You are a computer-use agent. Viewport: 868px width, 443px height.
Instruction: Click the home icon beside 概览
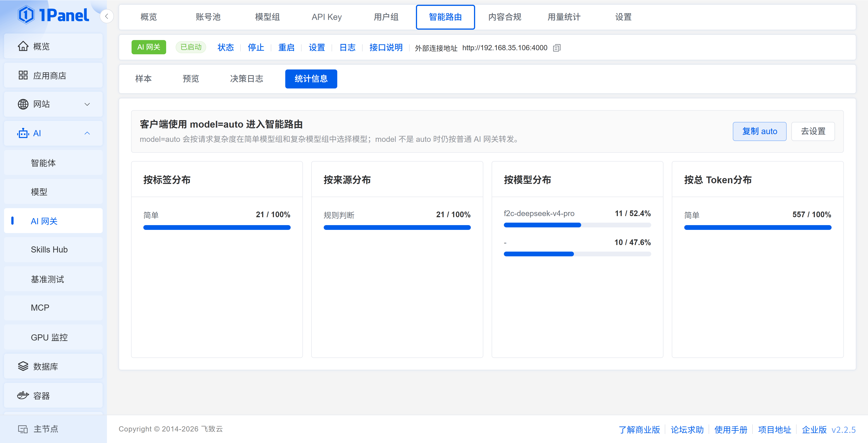click(23, 46)
